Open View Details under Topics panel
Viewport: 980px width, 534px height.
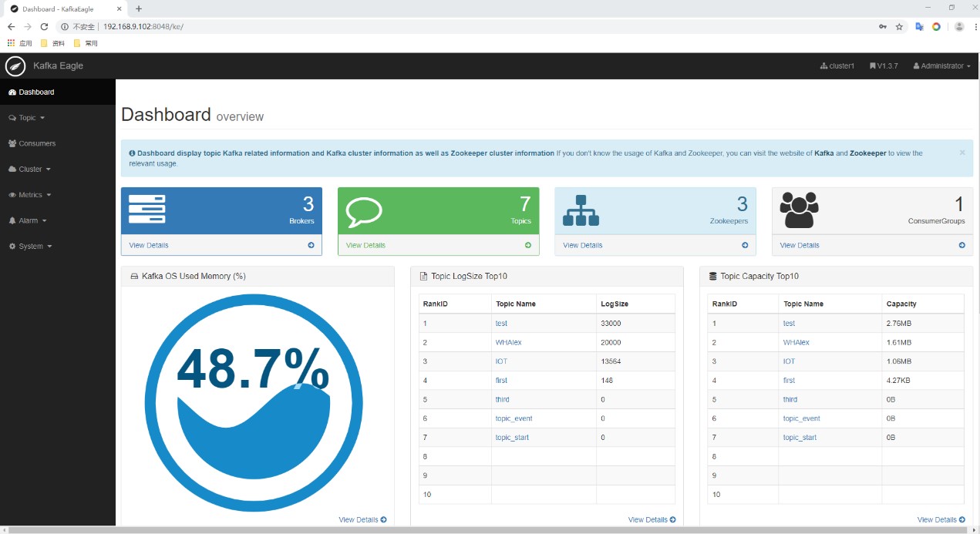coord(365,245)
